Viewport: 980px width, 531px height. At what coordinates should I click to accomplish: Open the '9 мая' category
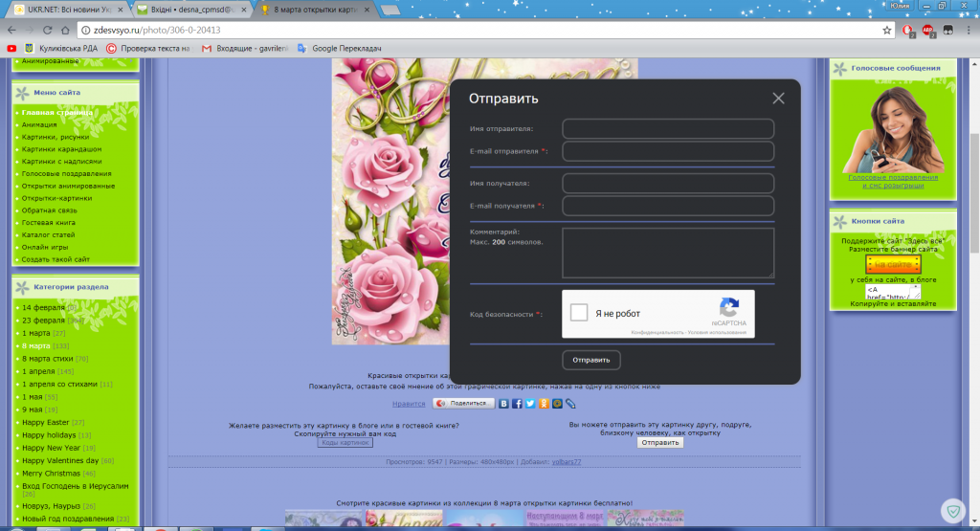[32, 409]
